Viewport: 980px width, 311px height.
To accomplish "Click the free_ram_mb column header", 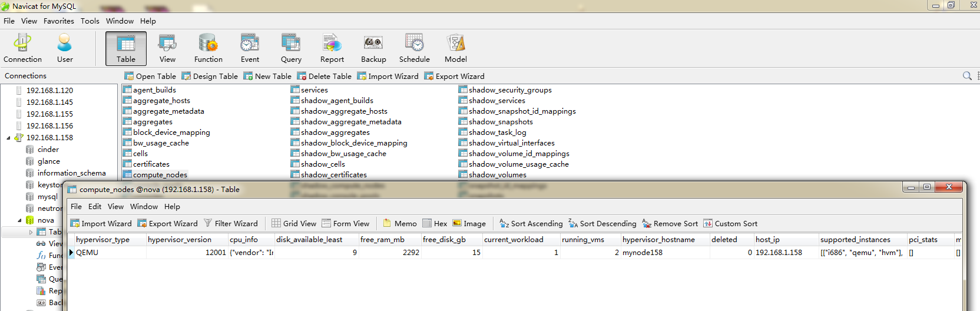I will (x=390, y=239).
